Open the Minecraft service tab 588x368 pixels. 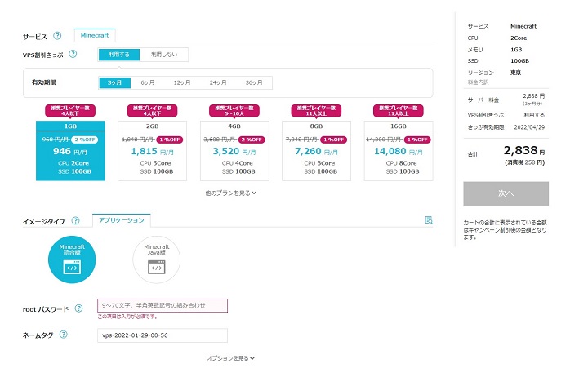coord(95,35)
